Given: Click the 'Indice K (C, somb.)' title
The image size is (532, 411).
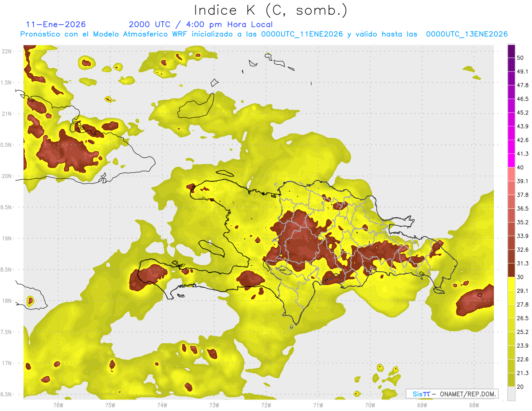Looking at the screenshot, I should point(270,11).
